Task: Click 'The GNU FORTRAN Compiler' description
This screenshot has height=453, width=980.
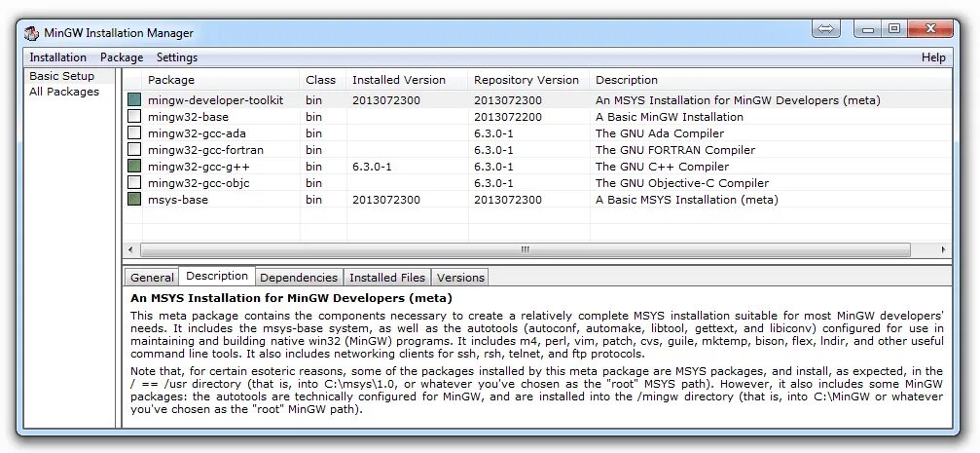Action: pyautogui.click(x=675, y=150)
